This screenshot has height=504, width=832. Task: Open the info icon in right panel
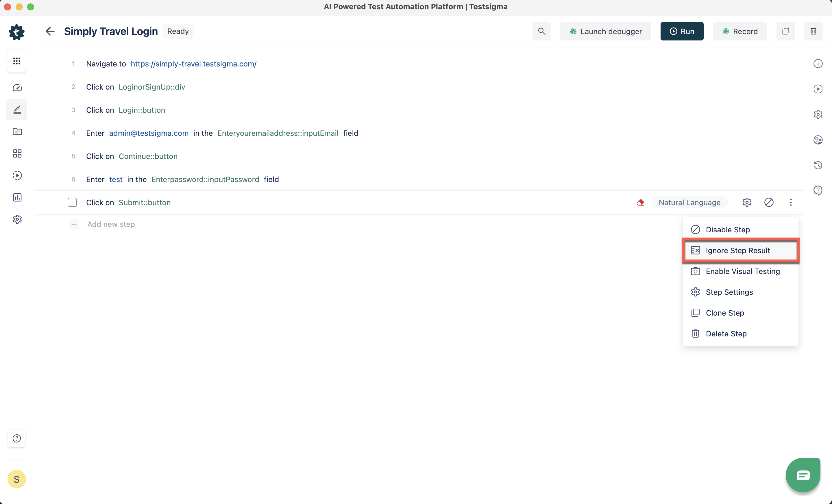(x=818, y=64)
